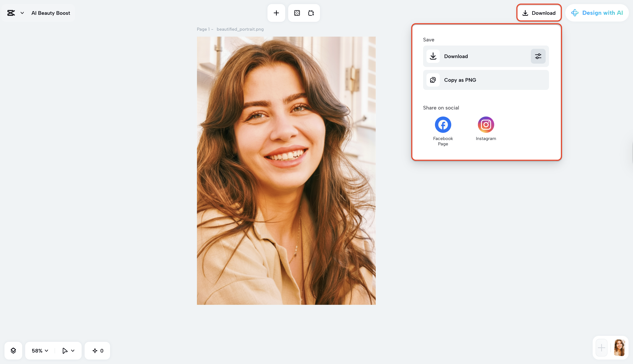Image resolution: width=633 pixels, height=364 pixels.
Task: Share the portrait to Instagram
Action: coord(485,124)
